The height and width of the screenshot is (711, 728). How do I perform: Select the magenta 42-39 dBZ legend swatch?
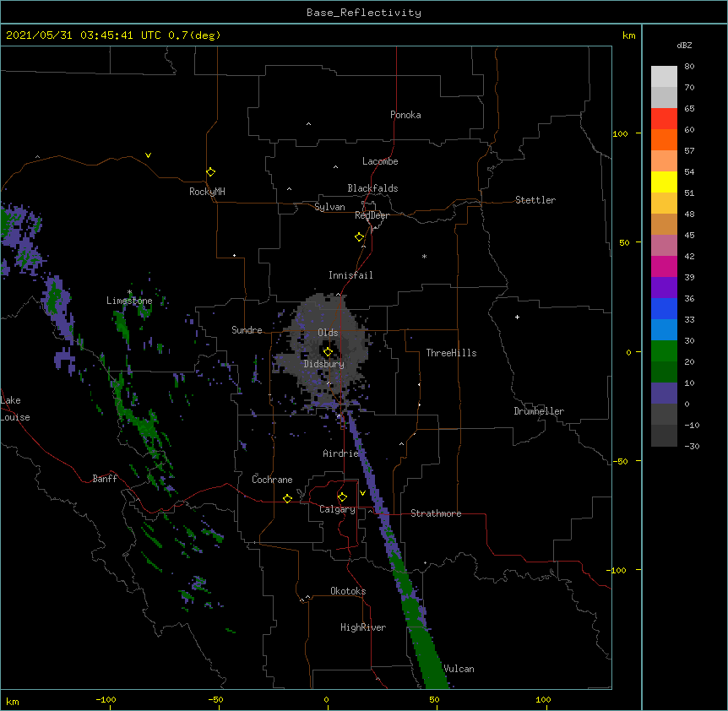point(664,266)
